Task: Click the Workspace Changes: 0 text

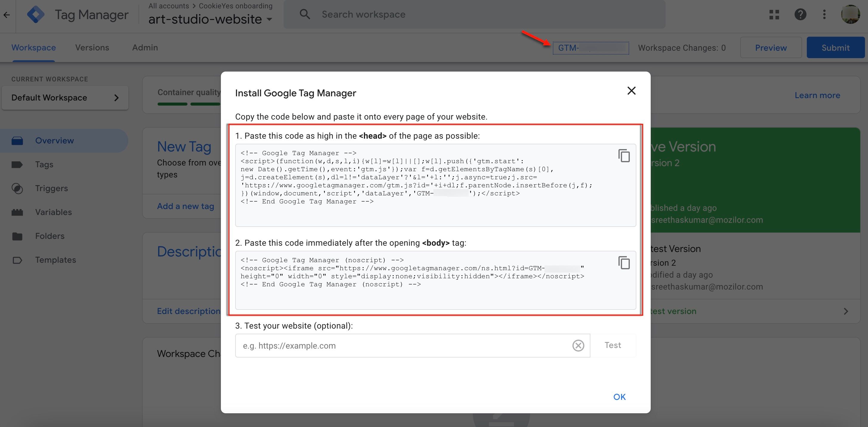Action: (x=682, y=48)
